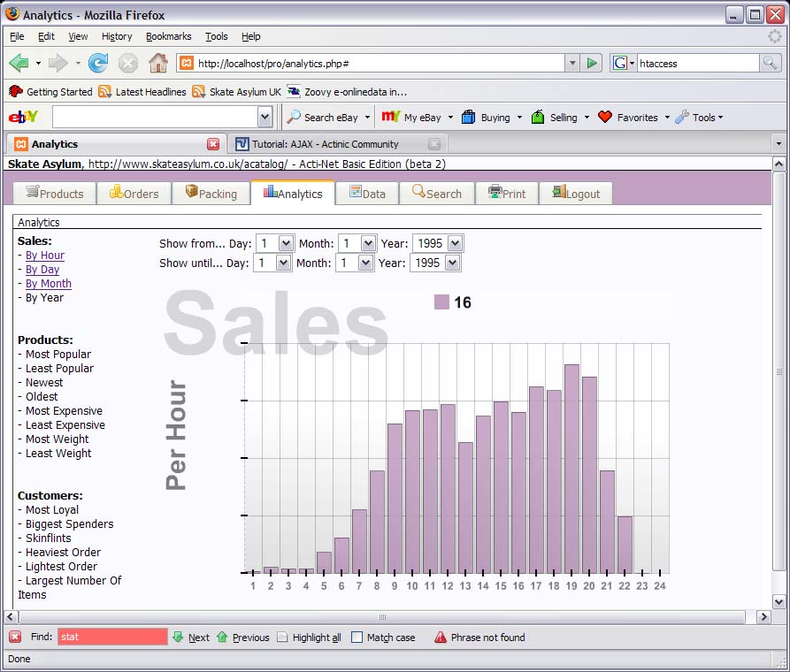The height and width of the screenshot is (672, 790).
Task: Expand the Show from Day dropdown
Action: pyautogui.click(x=286, y=243)
